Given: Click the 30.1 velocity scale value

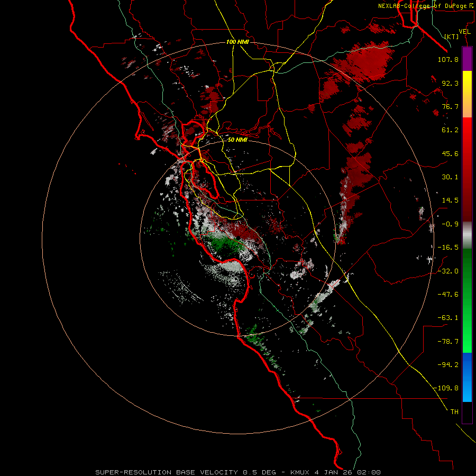Looking at the screenshot, I should [450, 177].
